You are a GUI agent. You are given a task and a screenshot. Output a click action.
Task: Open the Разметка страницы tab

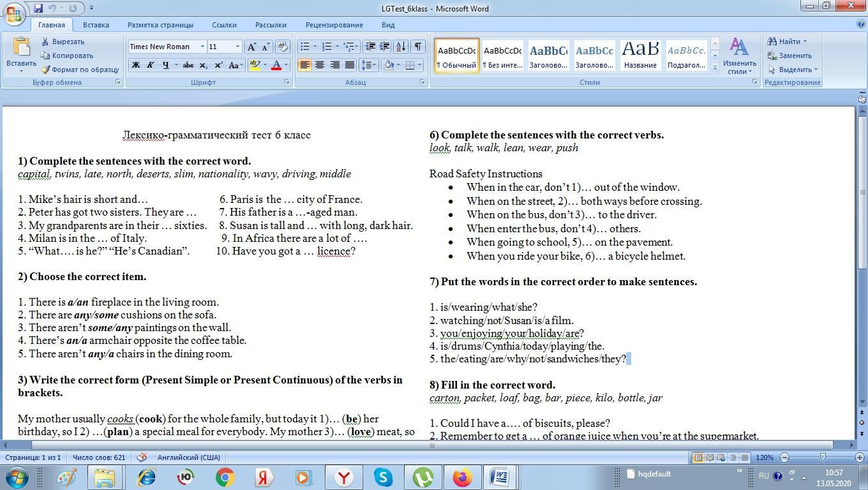tap(160, 25)
